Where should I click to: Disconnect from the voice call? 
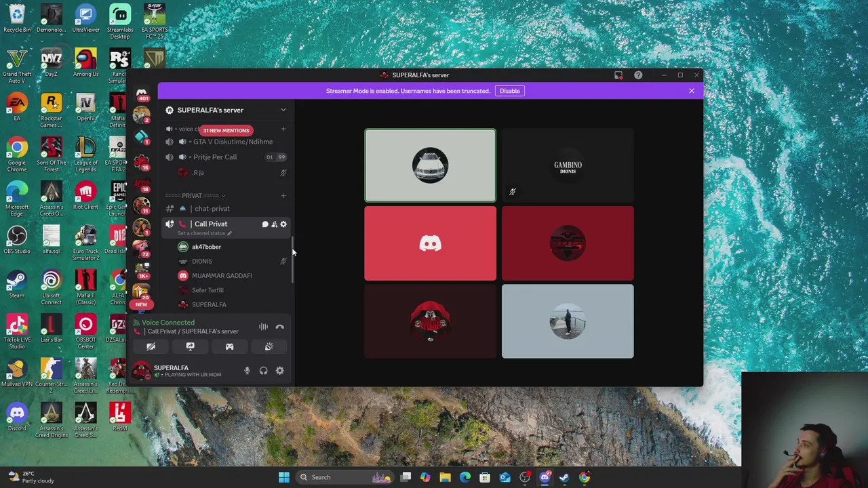279,327
